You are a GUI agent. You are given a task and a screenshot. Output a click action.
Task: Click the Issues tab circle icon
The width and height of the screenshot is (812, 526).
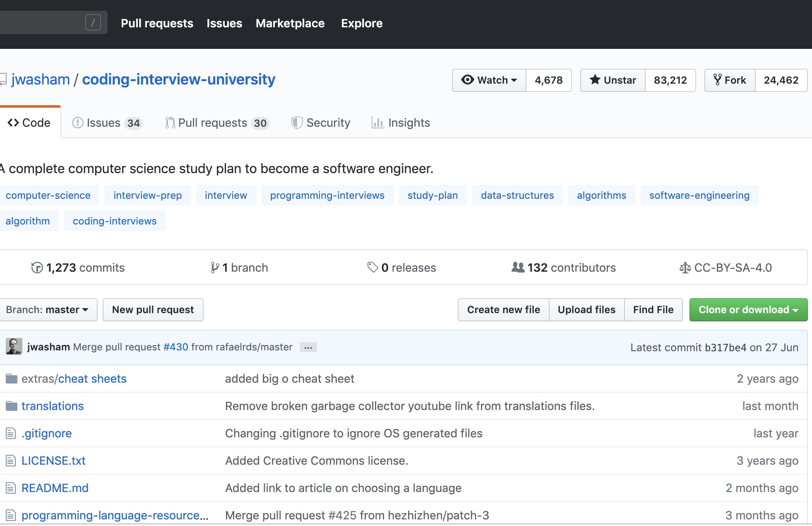tap(77, 123)
